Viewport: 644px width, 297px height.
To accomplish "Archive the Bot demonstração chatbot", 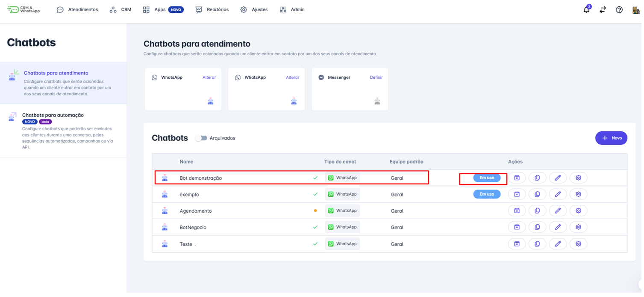I will [517, 178].
